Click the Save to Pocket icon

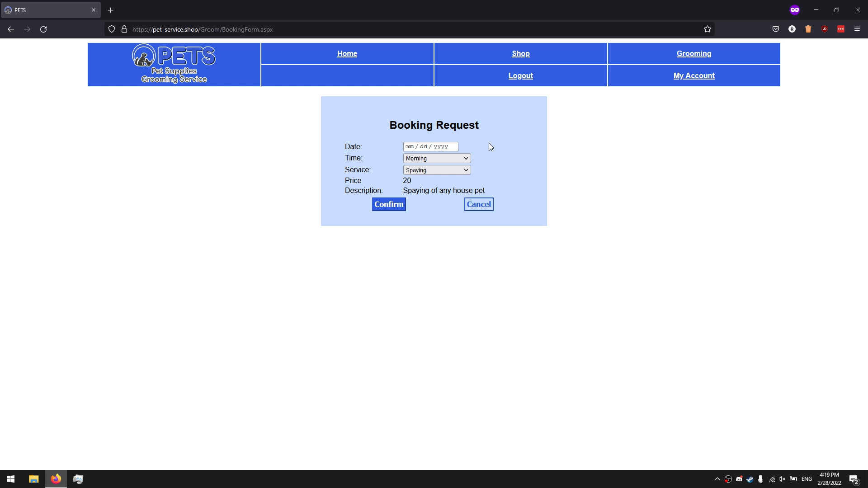pos(776,29)
